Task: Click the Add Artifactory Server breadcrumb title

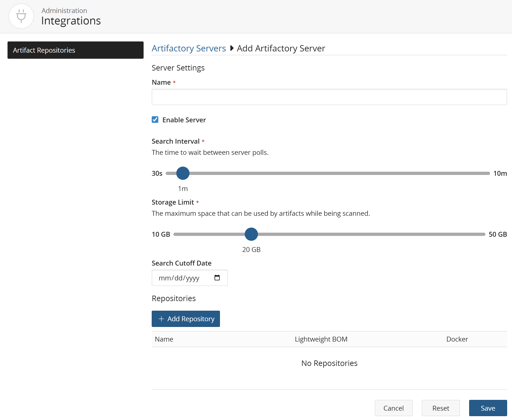Action: coord(281,48)
